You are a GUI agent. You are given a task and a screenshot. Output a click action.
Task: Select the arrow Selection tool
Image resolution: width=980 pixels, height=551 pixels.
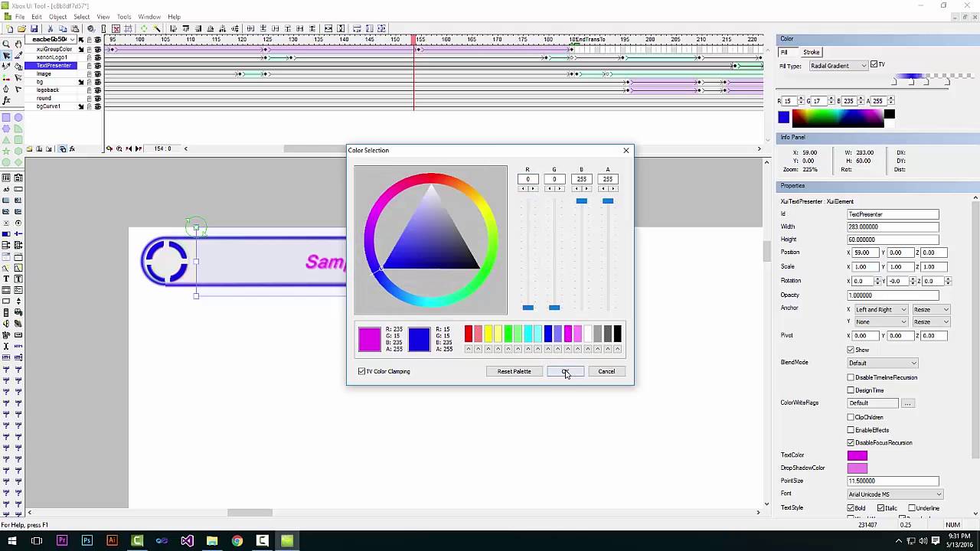pyautogui.click(x=6, y=56)
